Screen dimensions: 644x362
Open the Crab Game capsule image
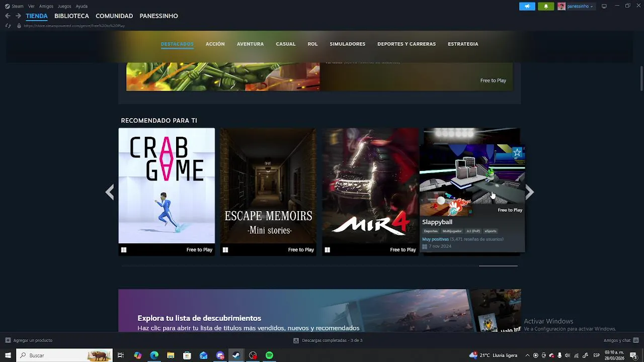tap(167, 186)
